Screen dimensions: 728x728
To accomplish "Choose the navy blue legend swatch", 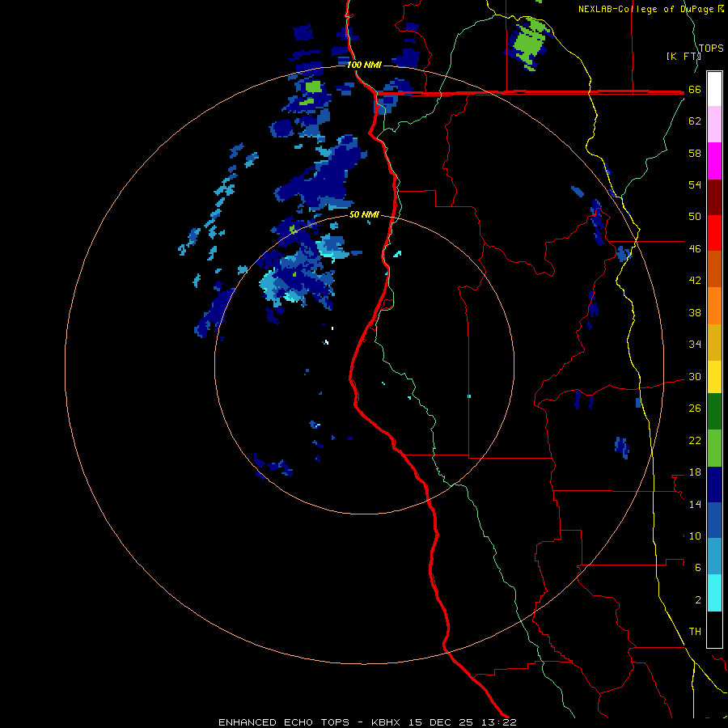I will click(x=714, y=485).
